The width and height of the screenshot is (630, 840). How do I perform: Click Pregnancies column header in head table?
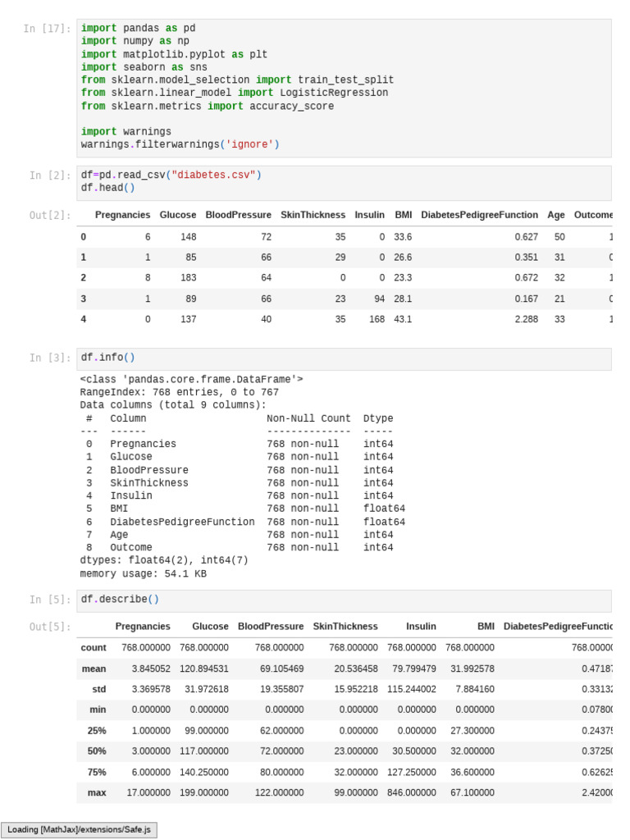(x=122, y=215)
